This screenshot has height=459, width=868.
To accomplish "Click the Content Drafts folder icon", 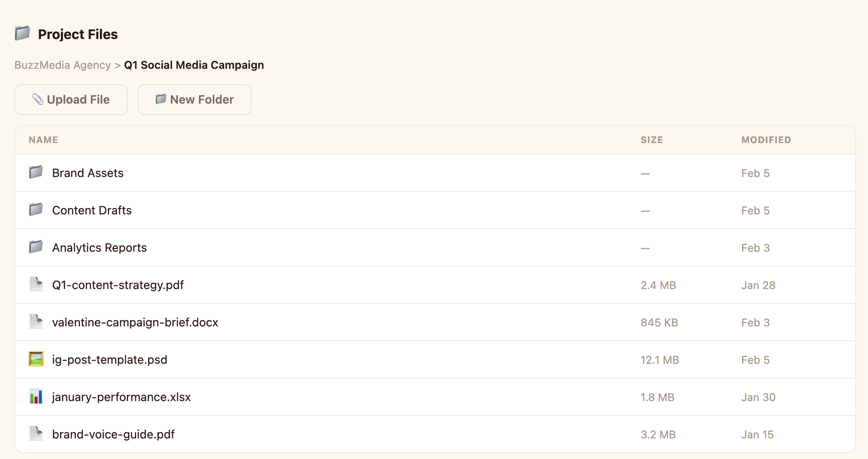I will (x=36, y=210).
